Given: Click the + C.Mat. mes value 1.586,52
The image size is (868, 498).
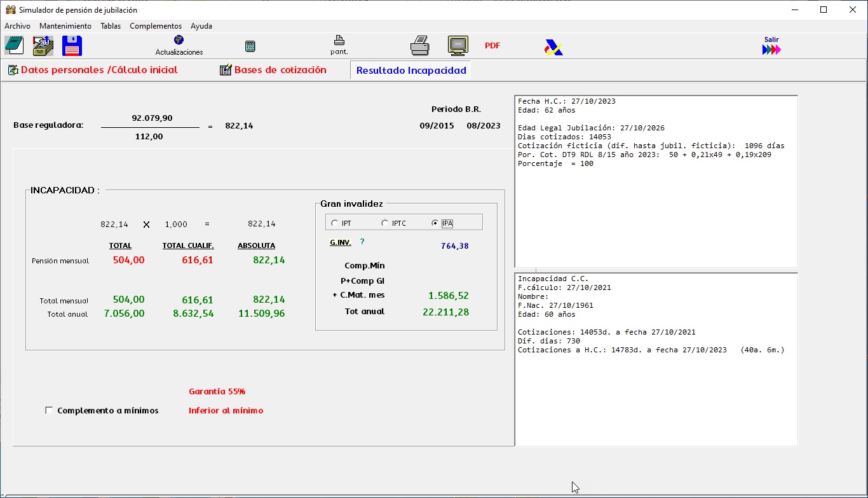Looking at the screenshot, I should [x=449, y=296].
